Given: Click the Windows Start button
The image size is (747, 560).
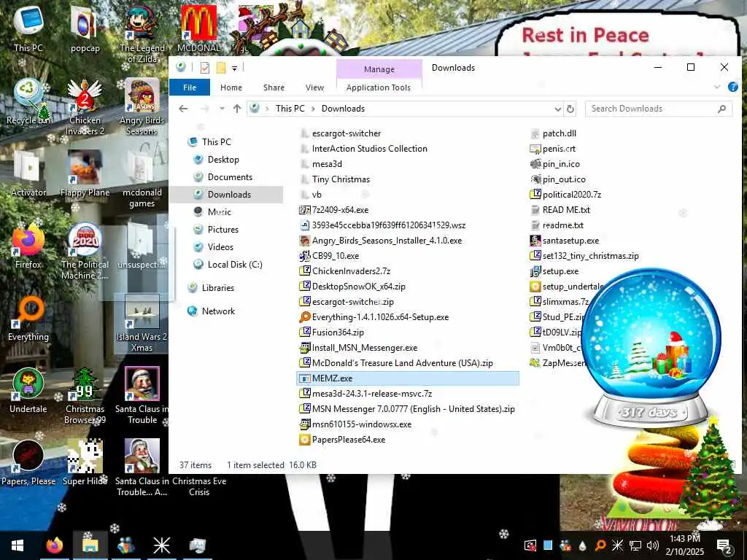Looking at the screenshot, I should [x=18, y=545].
